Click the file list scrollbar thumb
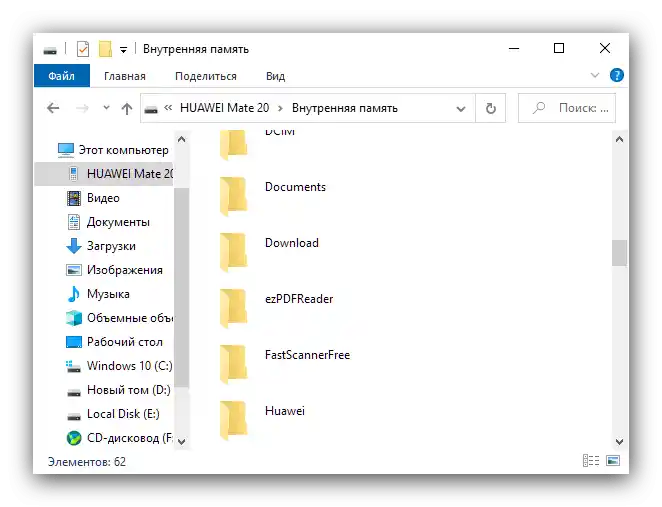 (619, 253)
